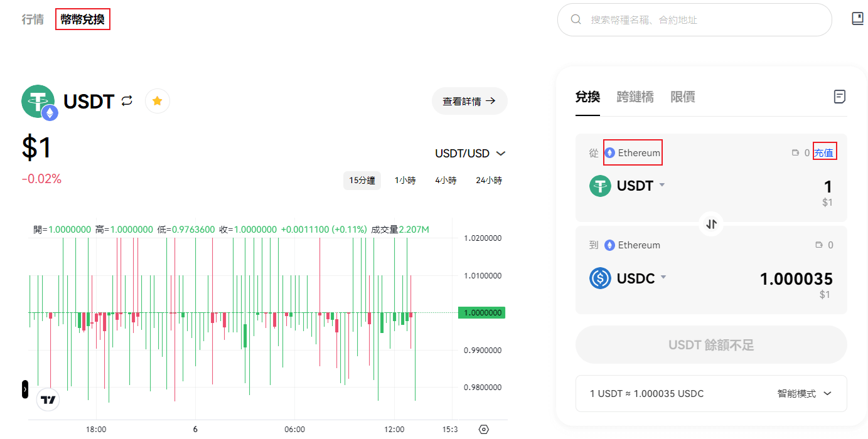Switch to the 限價 tab
Screen dimensions: 868x439
[x=682, y=97]
